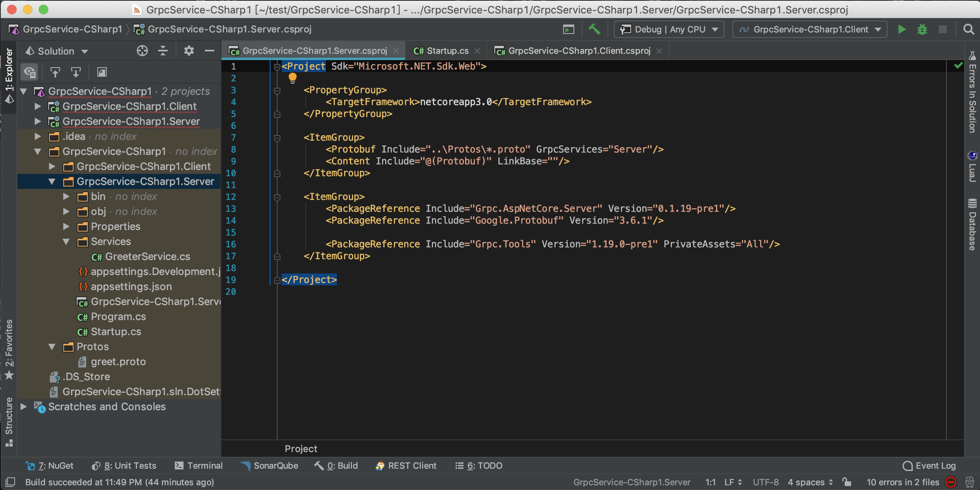Click the navigate up arrow icon
Image resolution: width=980 pixels, height=490 pixels.
tap(55, 72)
